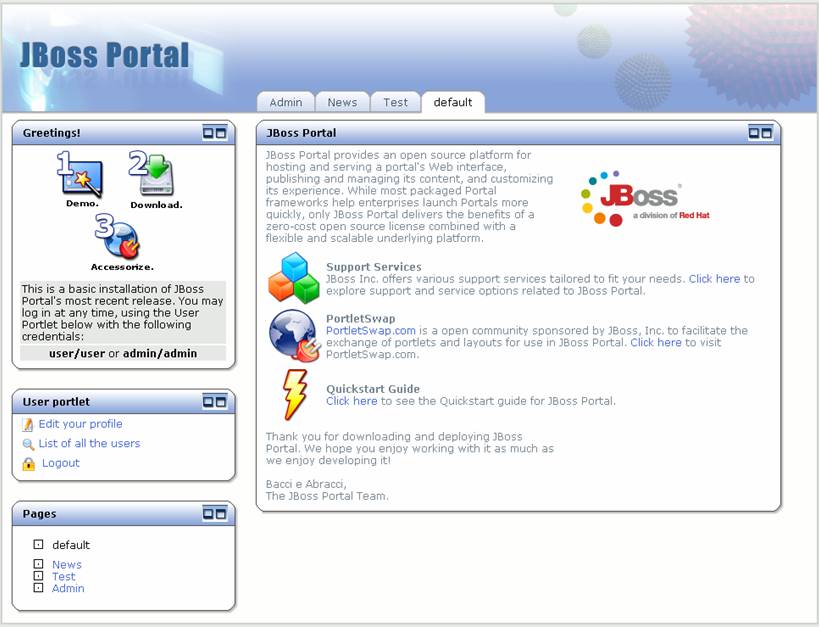Viewport: 819px width, 627px height.
Task: Click the JBoss Portal banner title
Action: tap(104, 55)
